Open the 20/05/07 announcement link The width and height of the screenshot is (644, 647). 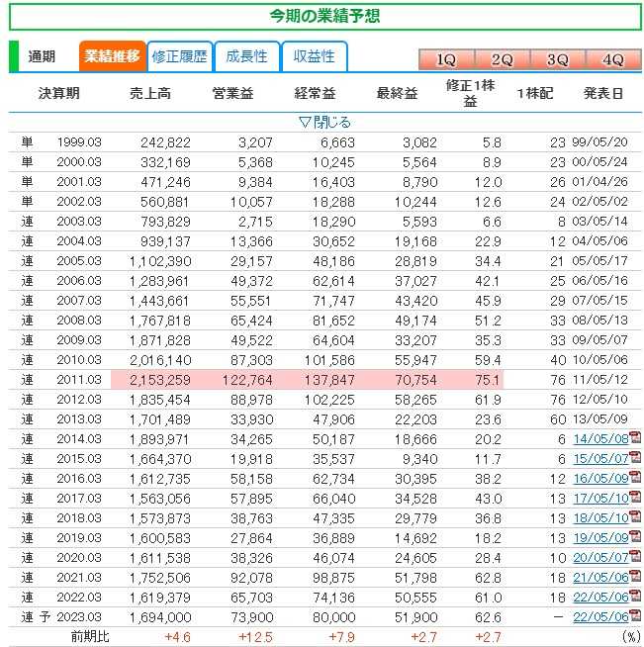[x=600, y=558]
